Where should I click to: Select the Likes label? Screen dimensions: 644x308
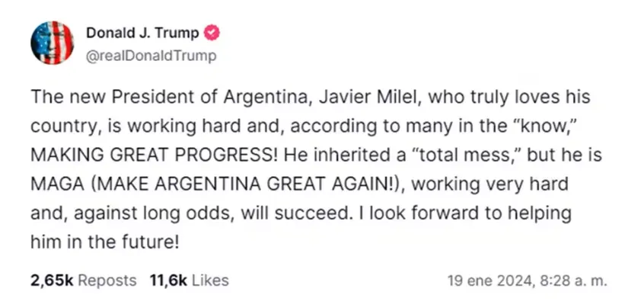click(211, 281)
